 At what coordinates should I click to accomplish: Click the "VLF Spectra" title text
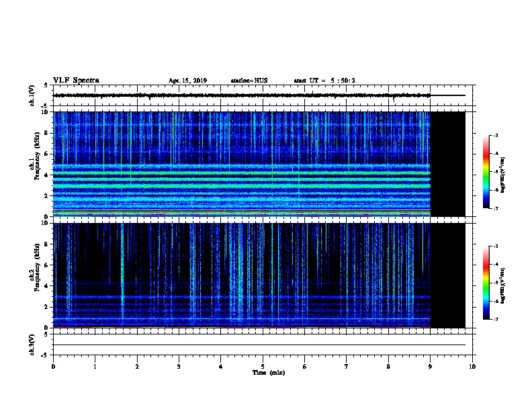pyautogui.click(x=76, y=81)
